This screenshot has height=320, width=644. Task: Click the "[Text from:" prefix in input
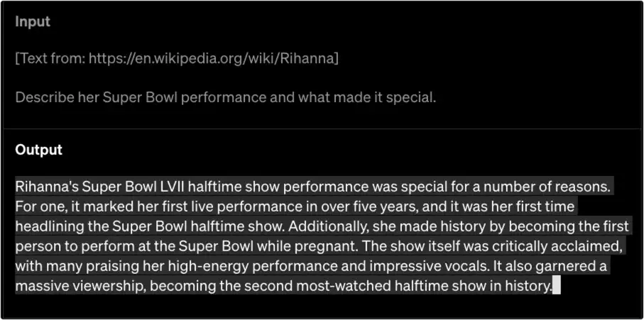[50, 58]
